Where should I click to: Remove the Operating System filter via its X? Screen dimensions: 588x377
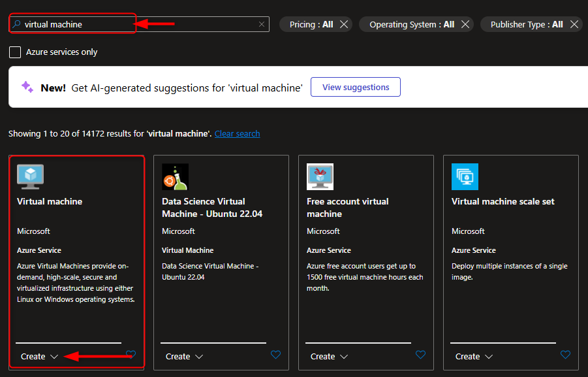[465, 24]
